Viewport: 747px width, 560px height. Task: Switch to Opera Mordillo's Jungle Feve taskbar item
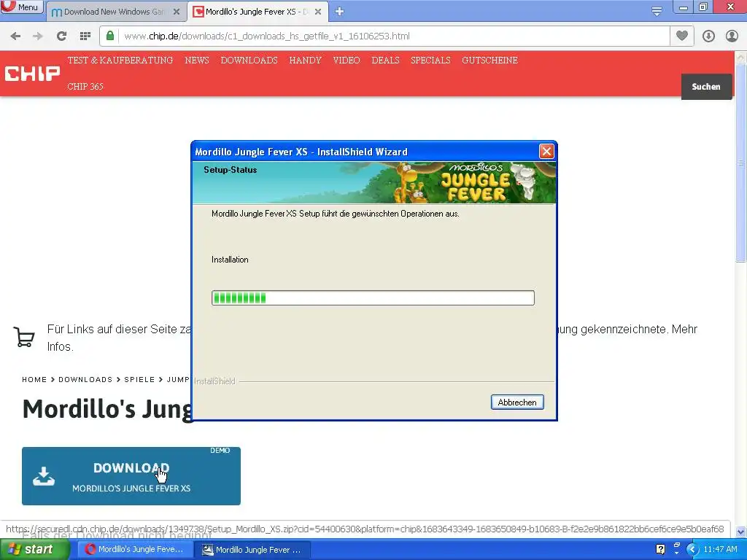(134, 550)
